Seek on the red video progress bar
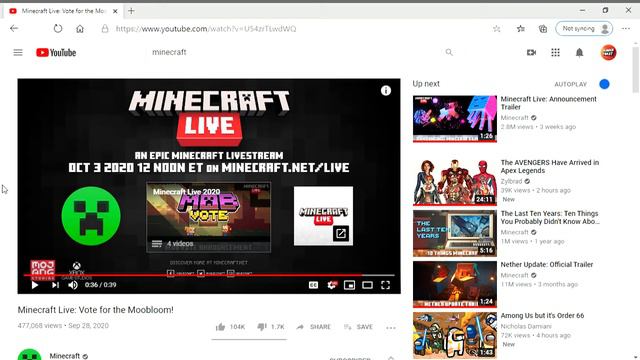Viewport: 640px width, 360px height. 209,275
